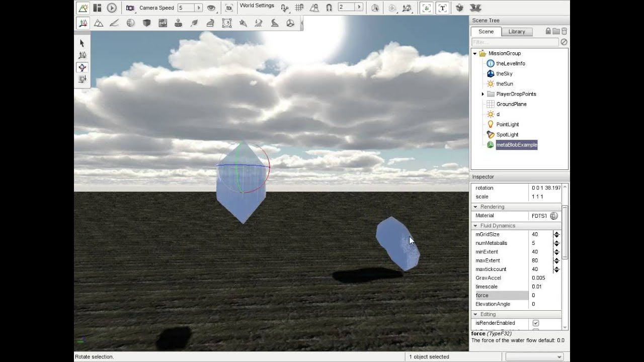Choose the Move selection tool
The image size is (644, 362).
tap(83, 55)
